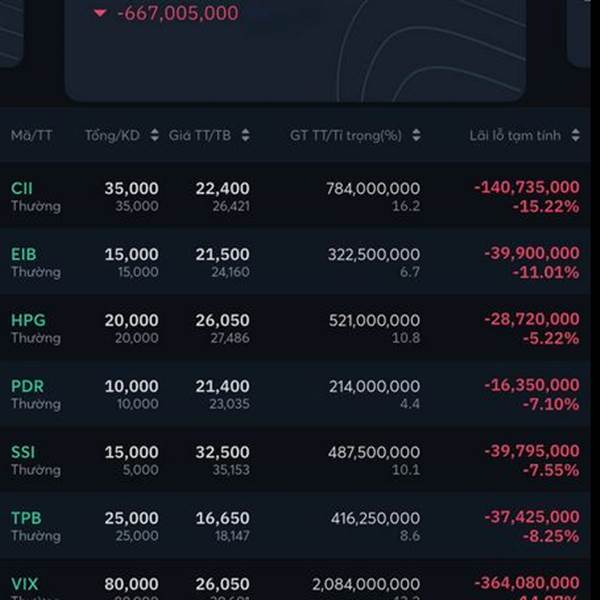Click the -667,005,000 total loss figure

(x=177, y=13)
